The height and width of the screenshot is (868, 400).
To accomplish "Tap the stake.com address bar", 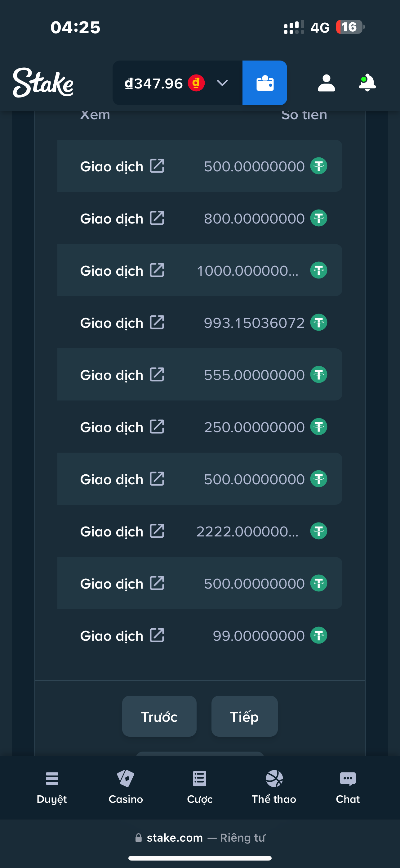I will click(200, 838).
